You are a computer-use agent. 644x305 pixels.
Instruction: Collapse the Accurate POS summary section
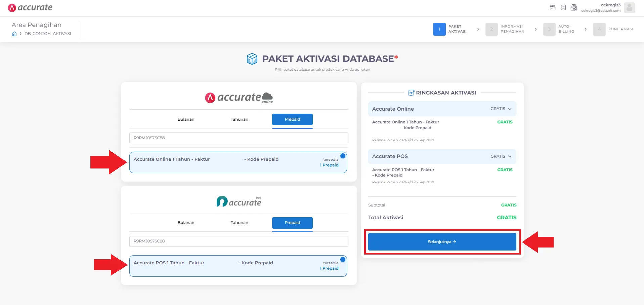pyautogui.click(x=442, y=156)
